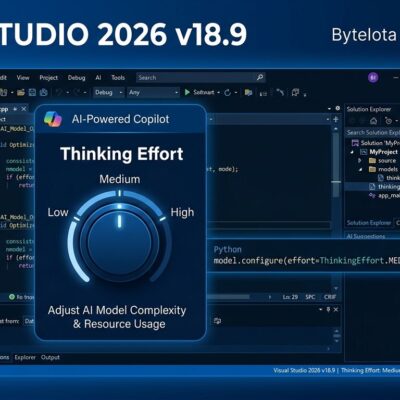Click the Ln: 29 status indicator
Viewport: 400px width, 400px height.
click(x=290, y=297)
